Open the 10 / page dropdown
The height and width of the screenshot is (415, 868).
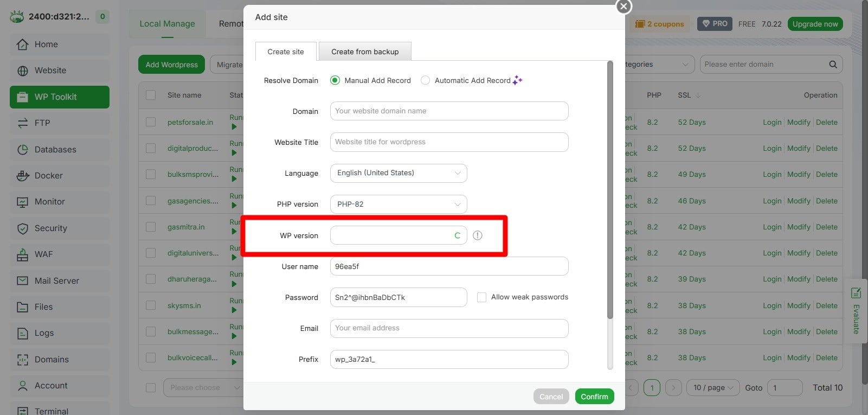(713, 388)
